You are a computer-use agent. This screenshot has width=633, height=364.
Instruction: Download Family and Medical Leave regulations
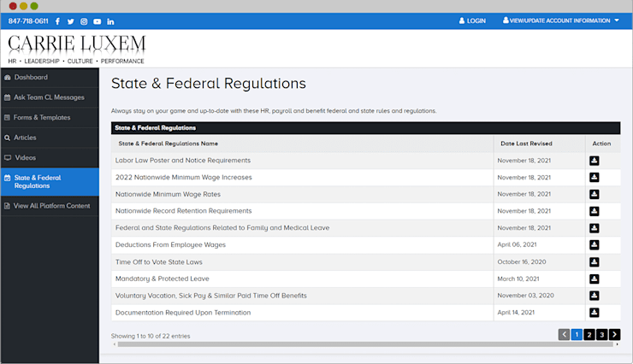coord(595,228)
